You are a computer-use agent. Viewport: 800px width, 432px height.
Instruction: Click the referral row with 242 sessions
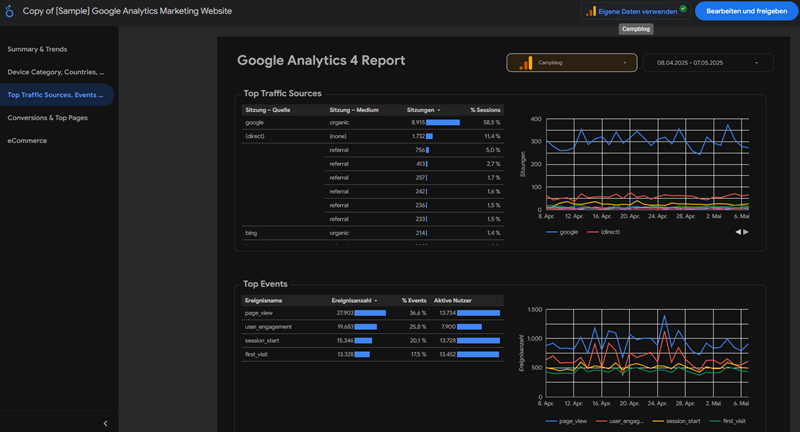tap(414, 191)
